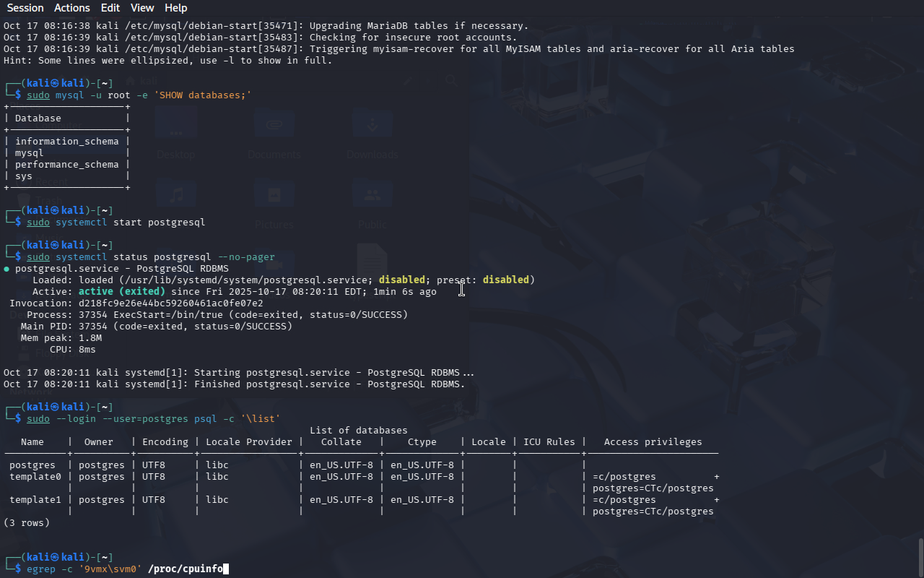This screenshot has width=924, height=578.
Task: Click the '/proc/cpuinfo' path in the current command
Action: (186, 569)
